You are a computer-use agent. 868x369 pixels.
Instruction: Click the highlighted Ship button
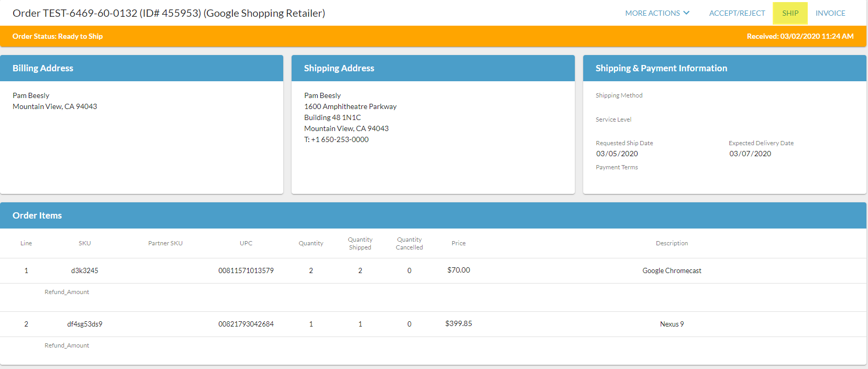(790, 13)
